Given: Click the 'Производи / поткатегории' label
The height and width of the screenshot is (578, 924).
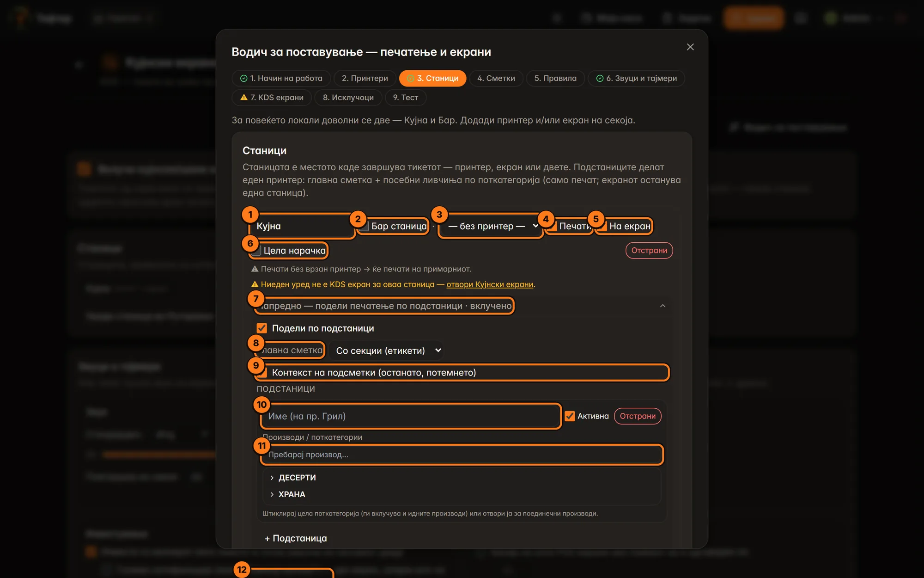Looking at the screenshot, I should coord(312,437).
